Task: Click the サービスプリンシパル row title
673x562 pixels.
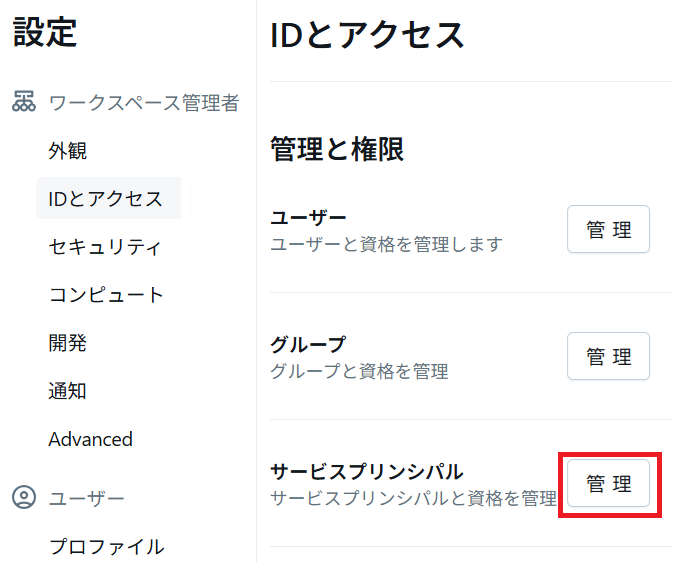Action: click(x=367, y=471)
